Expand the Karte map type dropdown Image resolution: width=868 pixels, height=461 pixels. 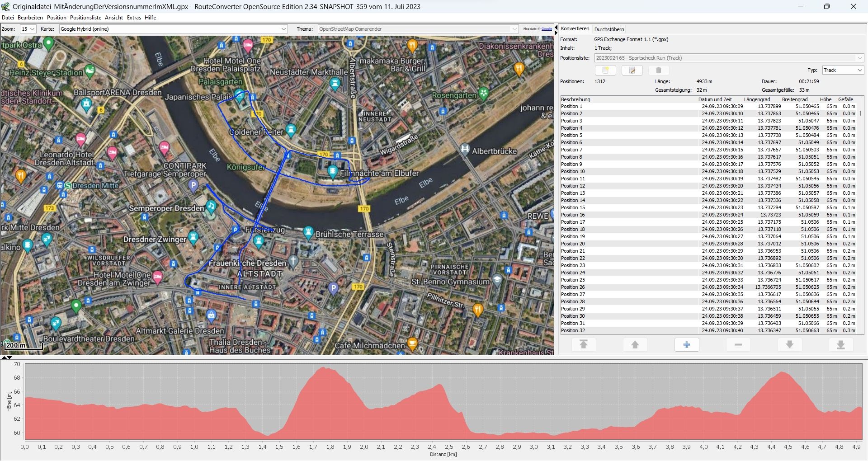click(283, 29)
